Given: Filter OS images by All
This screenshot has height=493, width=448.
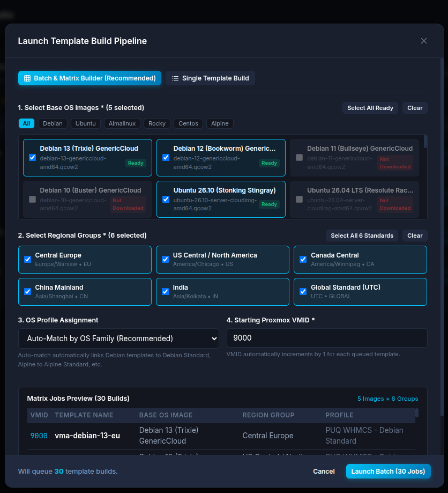Looking at the screenshot, I should (26, 123).
